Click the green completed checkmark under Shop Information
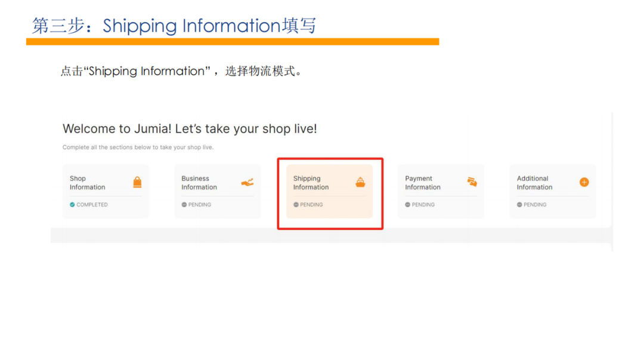This screenshot has width=644, height=363. (x=72, y=205)
